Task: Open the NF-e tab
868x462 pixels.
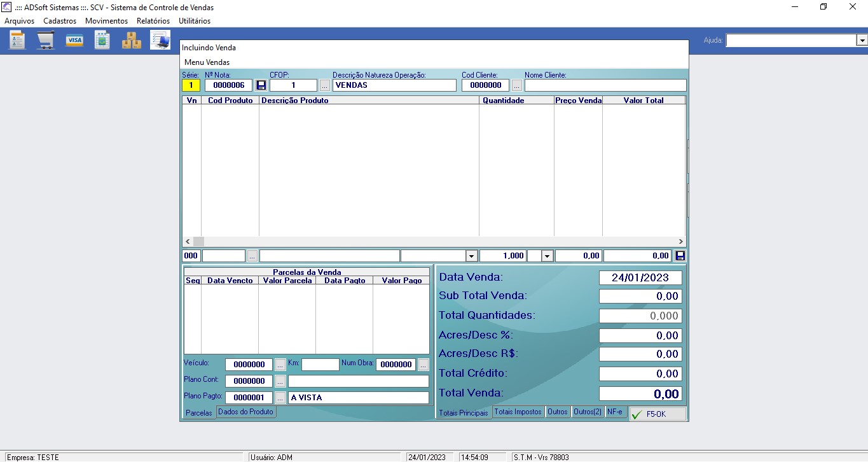Action: point(615,412)
